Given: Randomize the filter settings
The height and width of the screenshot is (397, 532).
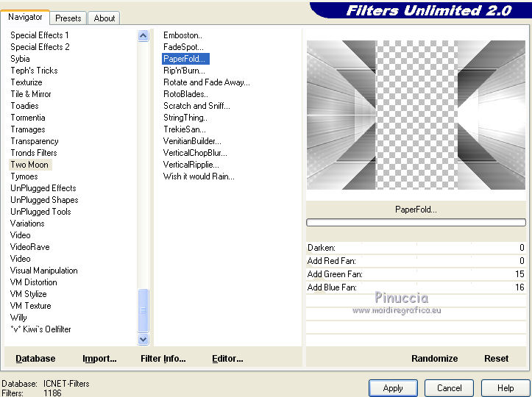Looking at the screenshot, I should tap(434, 359).
